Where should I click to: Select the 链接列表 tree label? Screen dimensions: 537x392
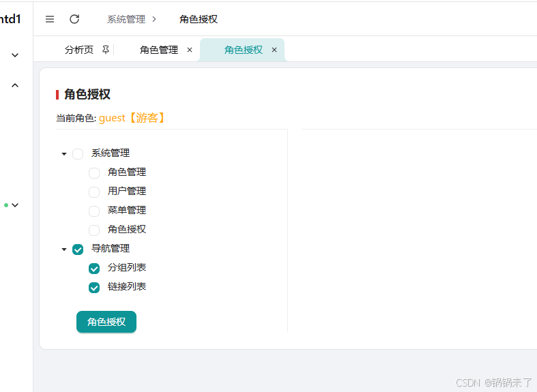[127, 286]
